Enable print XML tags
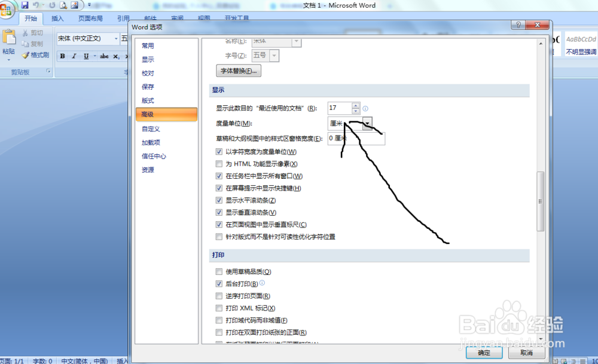This screenshot has width=598, height=364. 219,308
